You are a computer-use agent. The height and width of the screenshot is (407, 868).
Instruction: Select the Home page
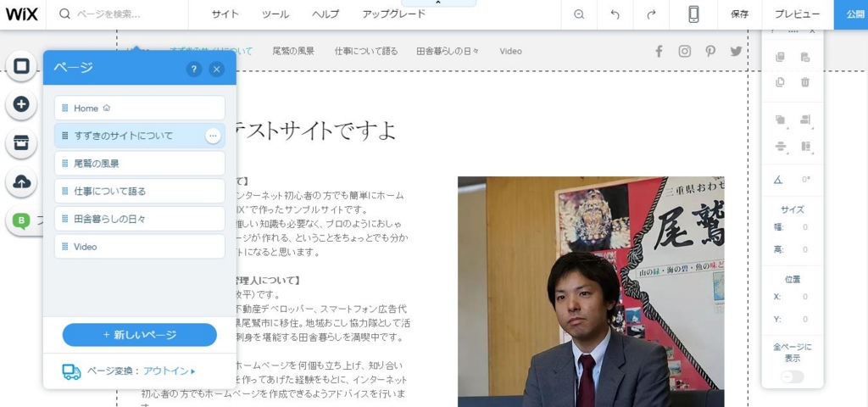point(140,108)
